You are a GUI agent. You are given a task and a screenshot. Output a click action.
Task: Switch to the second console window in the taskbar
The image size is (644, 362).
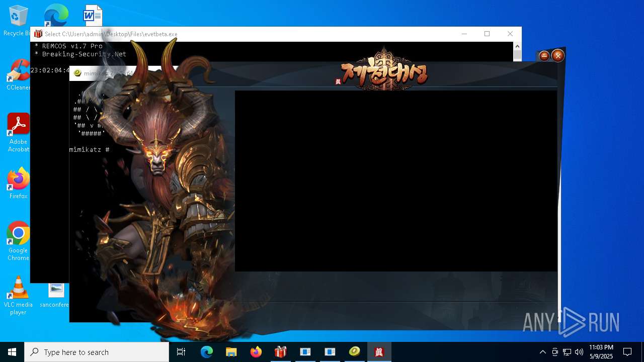pyautogui.click(x=330, y=352)
